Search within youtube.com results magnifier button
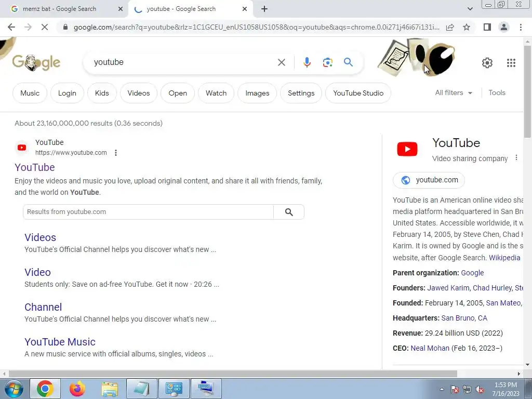The width and height of the screenshot is (532, 399). 289,212
